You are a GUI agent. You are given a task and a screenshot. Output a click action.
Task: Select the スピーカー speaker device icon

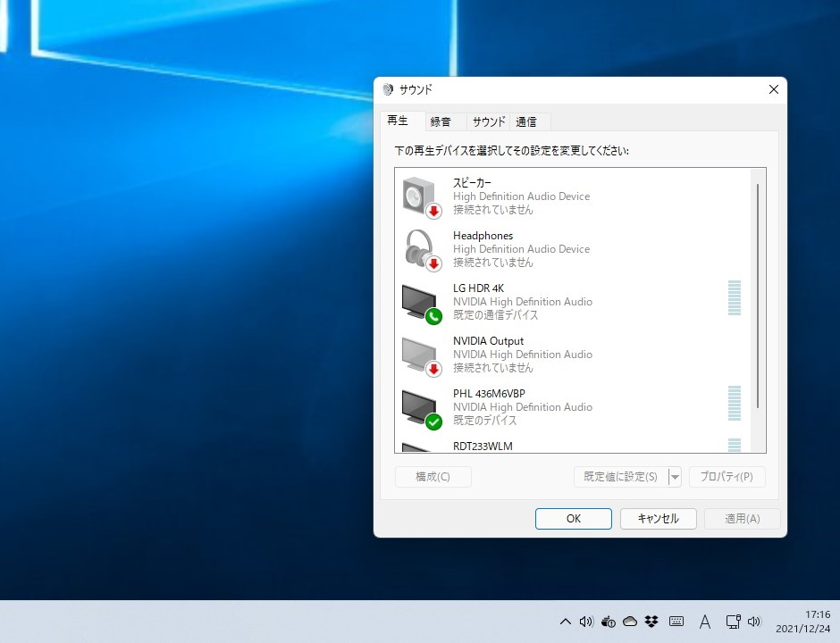click(x=419, y=195)
